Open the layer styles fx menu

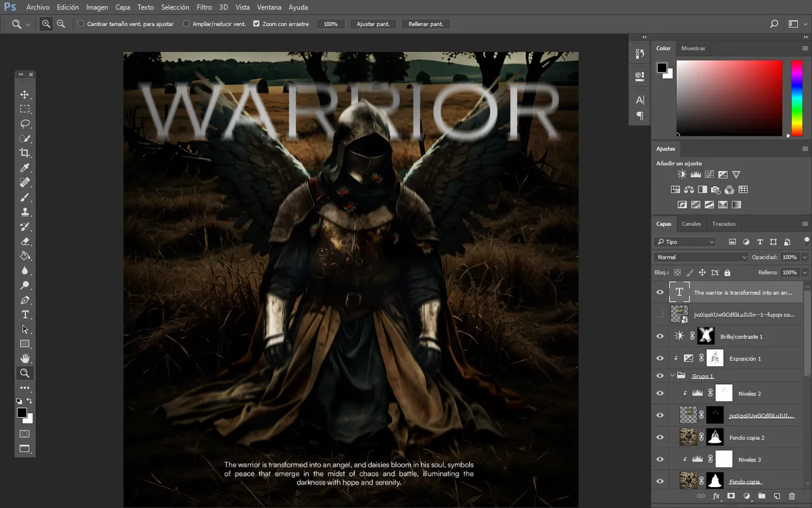tap(716, 496)
